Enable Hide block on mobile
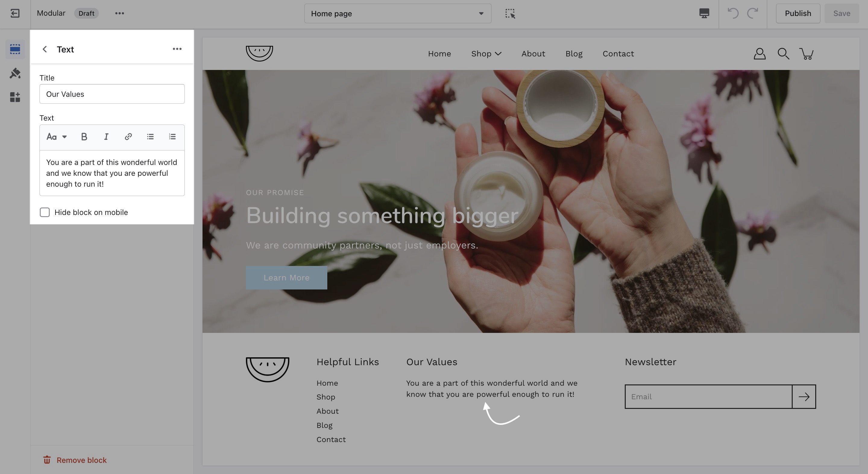 (45, 212)
